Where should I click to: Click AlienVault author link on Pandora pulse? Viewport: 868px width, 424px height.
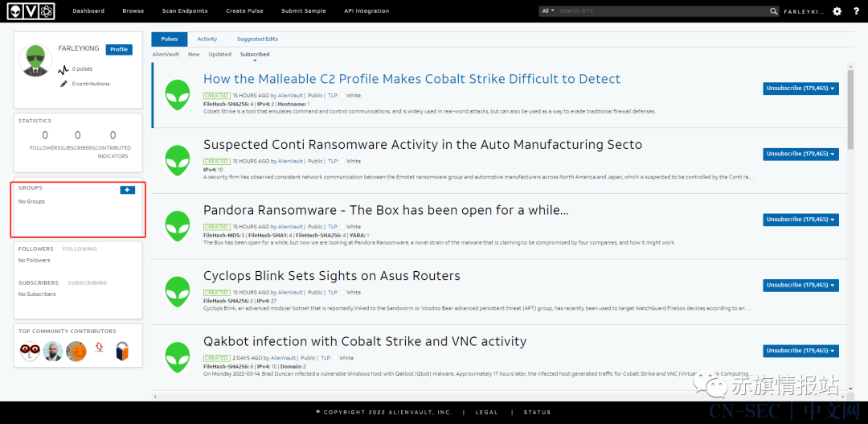click(x=290, y=227)
